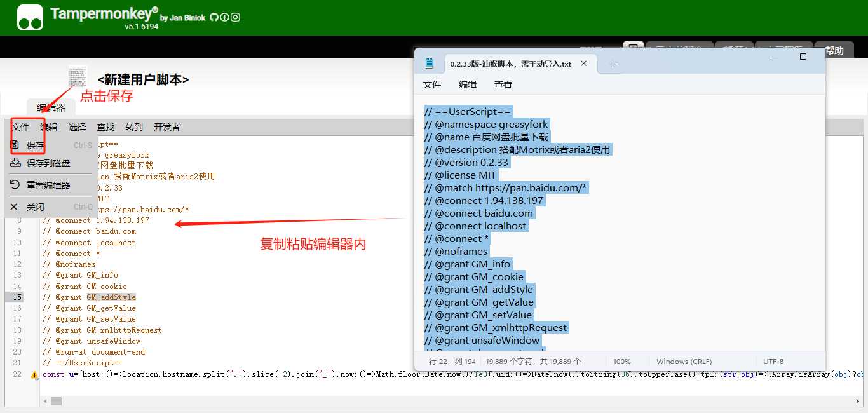Click '// @match https://pan.baidu.com/*' in Notepad
The height and width of the screenshot is (413, 868).
506,188
